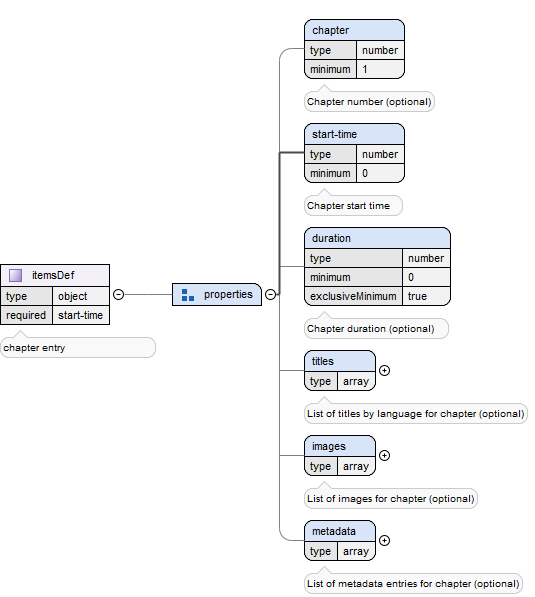Image resolution: width=535 pixels, height=597 pixels.
Task: Select the metadata property header
Action: point(340,531)
